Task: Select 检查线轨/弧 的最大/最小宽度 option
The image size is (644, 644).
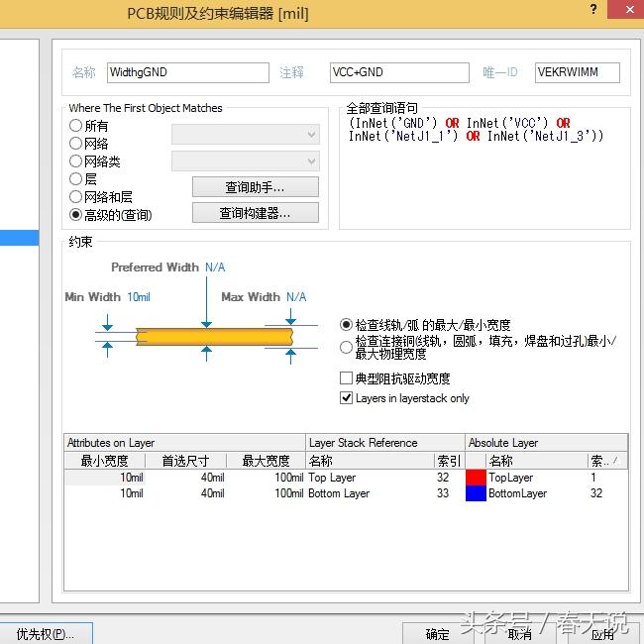Action: pos(346,324)
